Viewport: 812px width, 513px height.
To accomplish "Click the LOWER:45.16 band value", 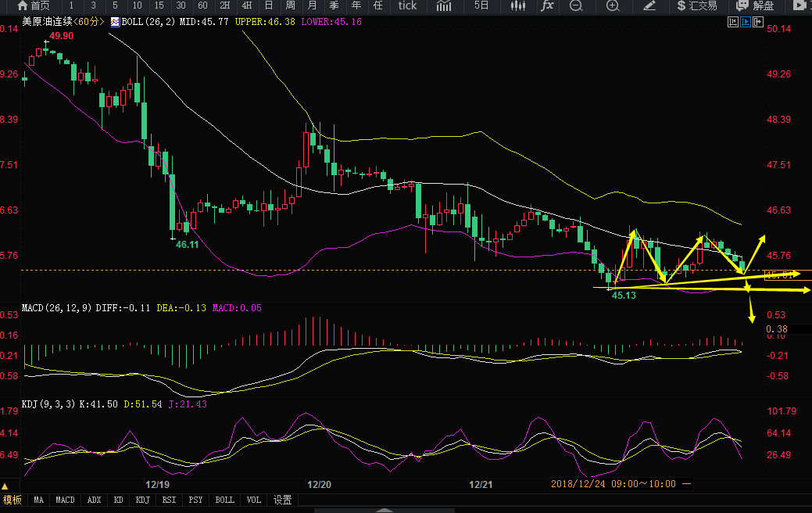I will [331, 22].
